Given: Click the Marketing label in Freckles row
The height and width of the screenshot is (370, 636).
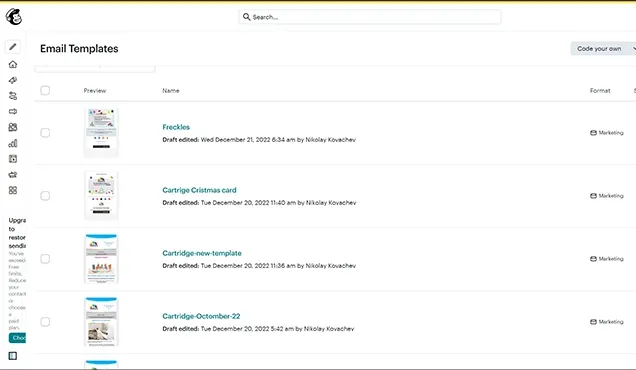Looking at the screenshot, I should pyautogui.click(x=611, y=133).
